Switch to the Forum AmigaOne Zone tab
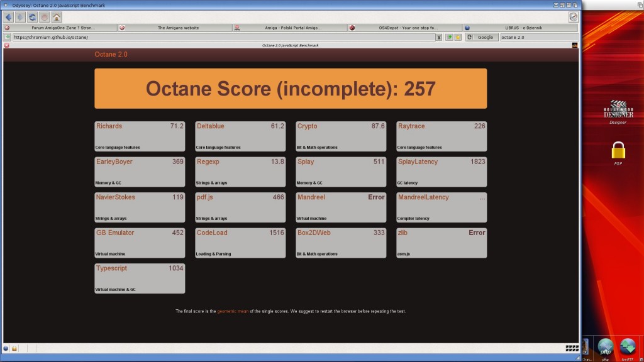This screenshot has width=644, height=362. coord(60,28)
